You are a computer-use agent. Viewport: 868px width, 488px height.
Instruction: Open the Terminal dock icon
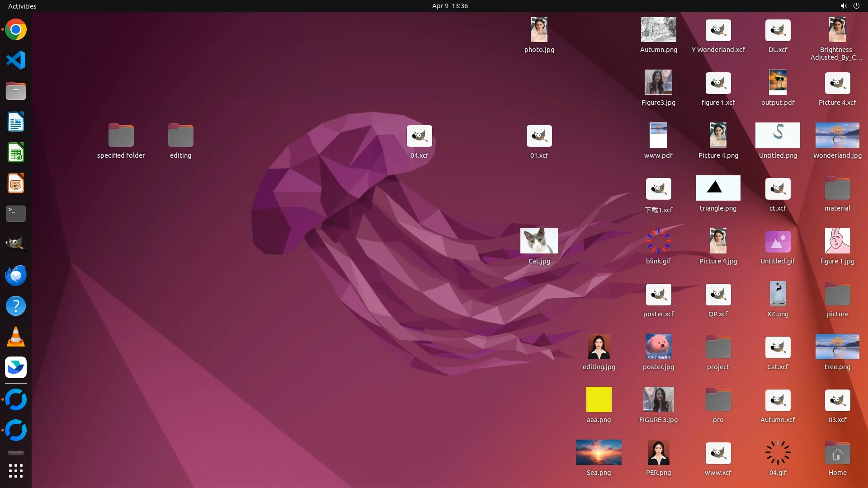click(x=16, y=214)
